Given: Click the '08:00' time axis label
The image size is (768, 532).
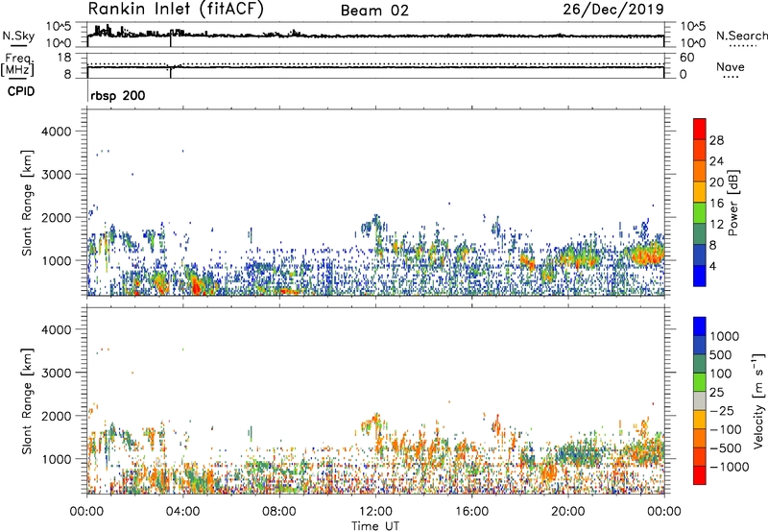Looking at the screenshot, I should click(x=279, y=512).
